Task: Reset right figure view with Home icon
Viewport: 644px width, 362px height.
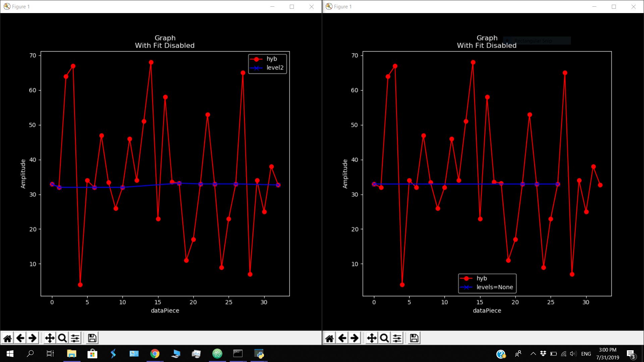Action: point(330,338)
